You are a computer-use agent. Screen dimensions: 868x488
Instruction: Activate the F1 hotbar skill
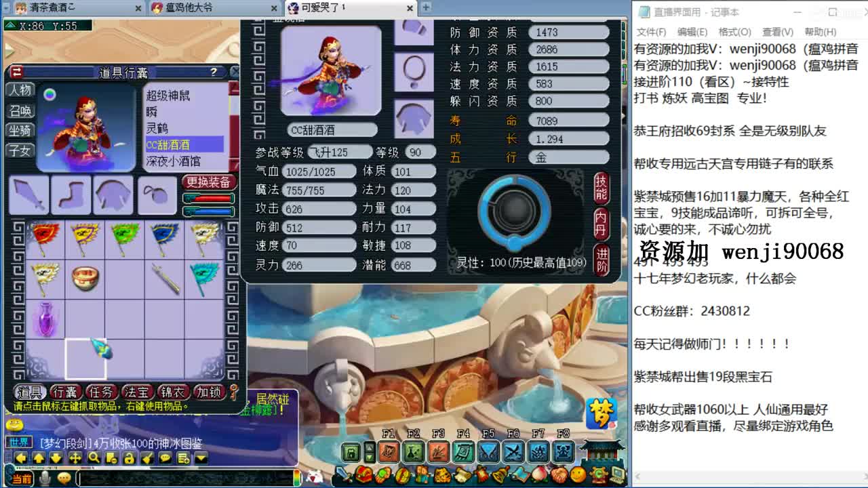click(389, 451)
